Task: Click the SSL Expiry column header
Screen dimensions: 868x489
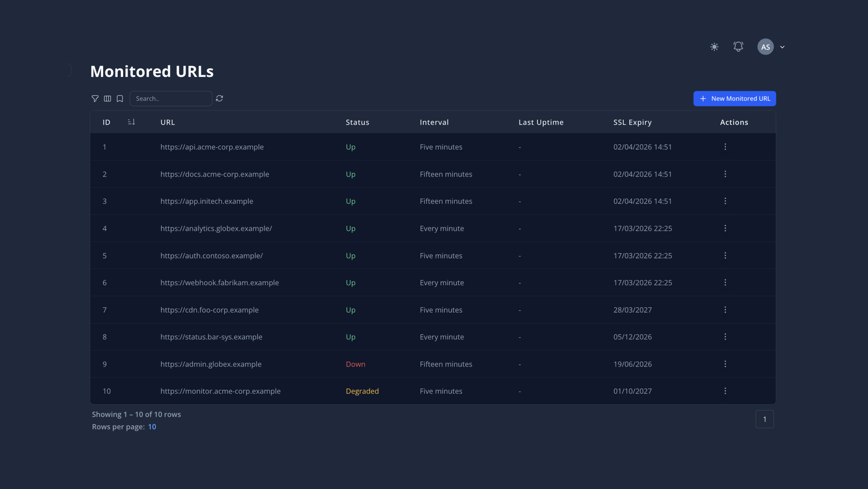Action: (x=633, y=123)
